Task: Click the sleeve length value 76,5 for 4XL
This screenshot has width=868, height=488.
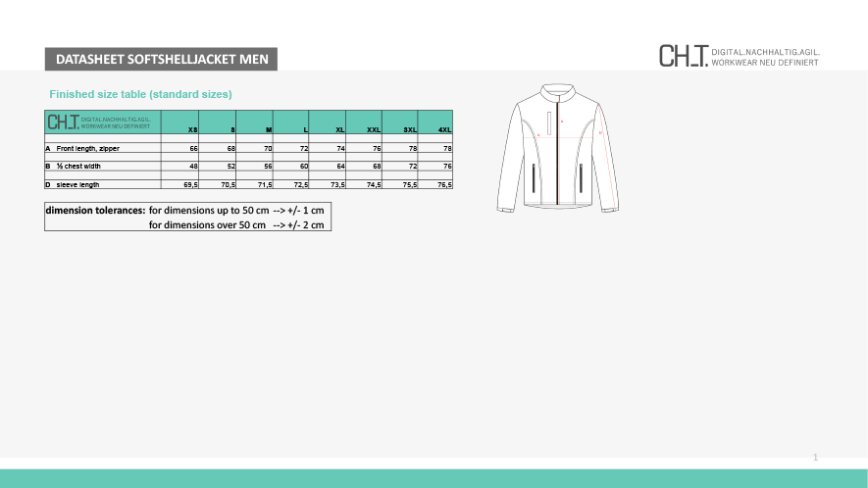Action: [x=443, y=184]
